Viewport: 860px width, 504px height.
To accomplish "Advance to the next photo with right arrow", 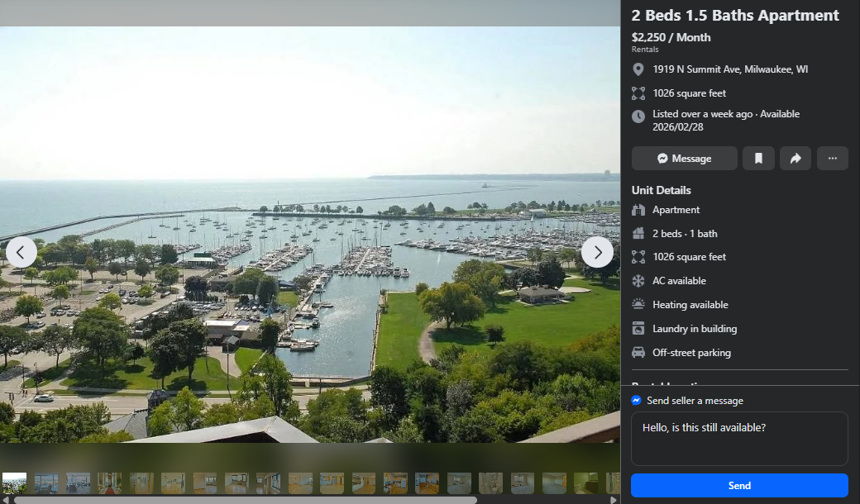I will pos(597,252).
